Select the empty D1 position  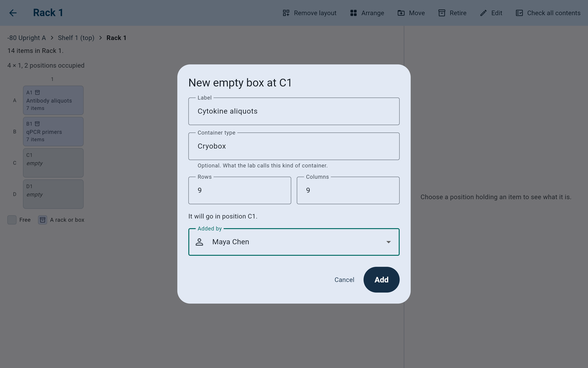pos(53,194)
